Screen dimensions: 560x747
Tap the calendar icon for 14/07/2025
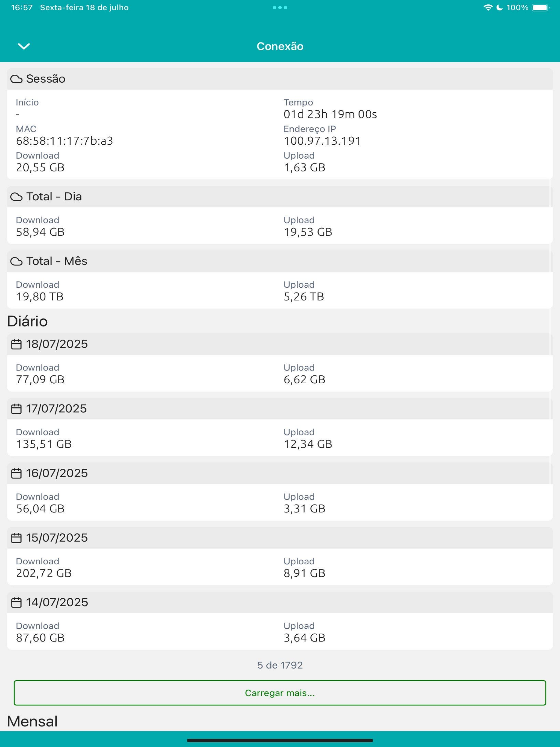click(16, 602)
